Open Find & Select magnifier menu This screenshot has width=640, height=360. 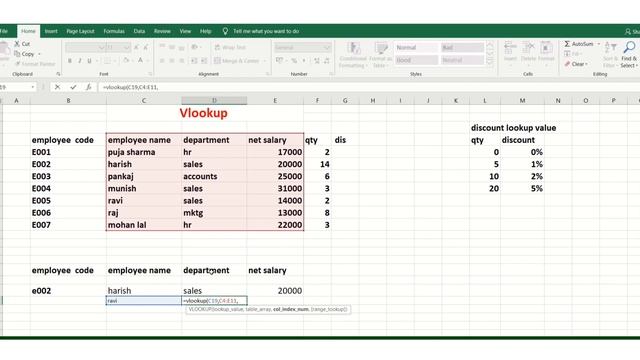click(629, 54)
